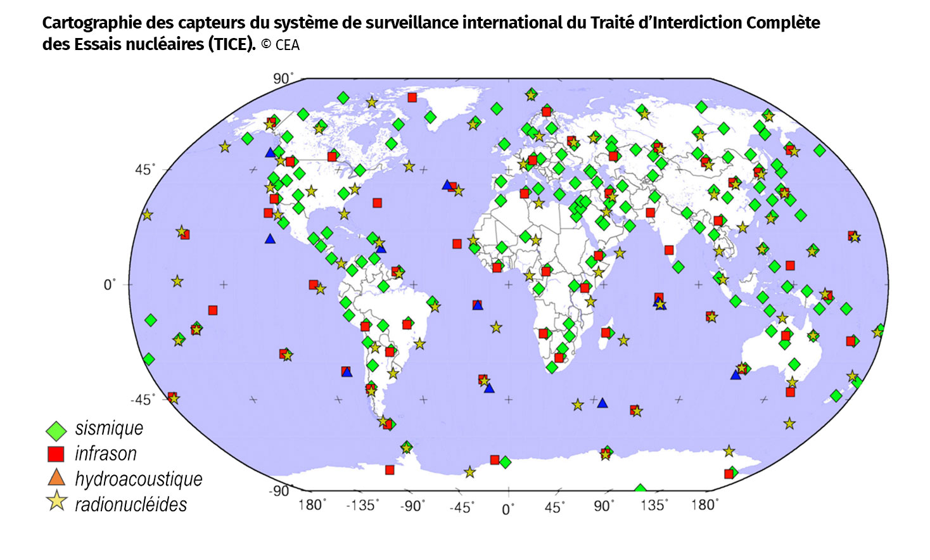This screenshot has width=930, height=560.
Task: Click the green diamond sismique legend icon
Action: pyautogui.click(x=56, y=431)
